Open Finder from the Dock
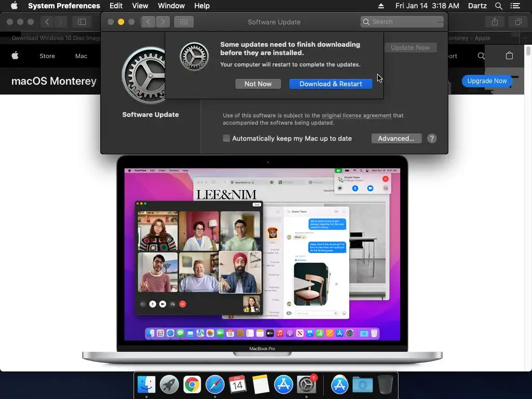Screen dimensions: 532x399 (x=146, y=385)
